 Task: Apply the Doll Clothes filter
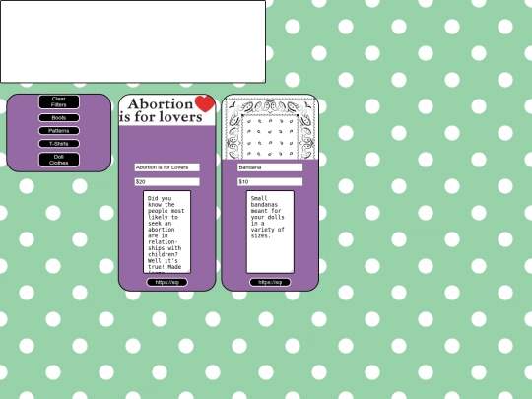59,160
